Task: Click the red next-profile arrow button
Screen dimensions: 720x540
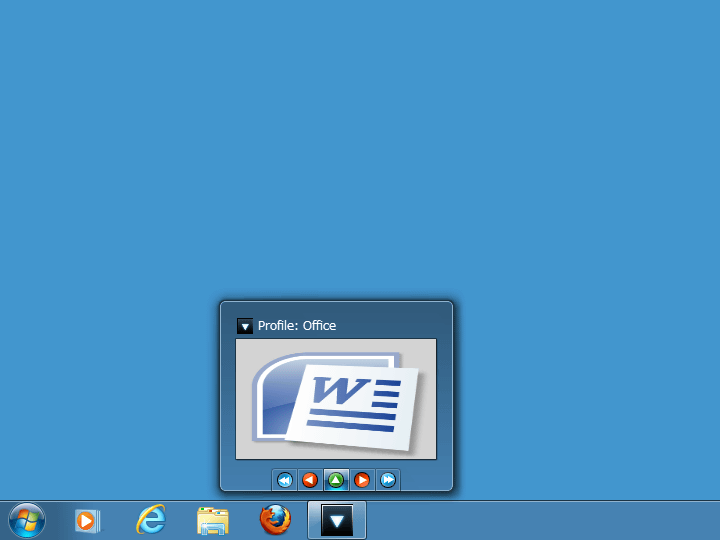Action: coord(362,480)
